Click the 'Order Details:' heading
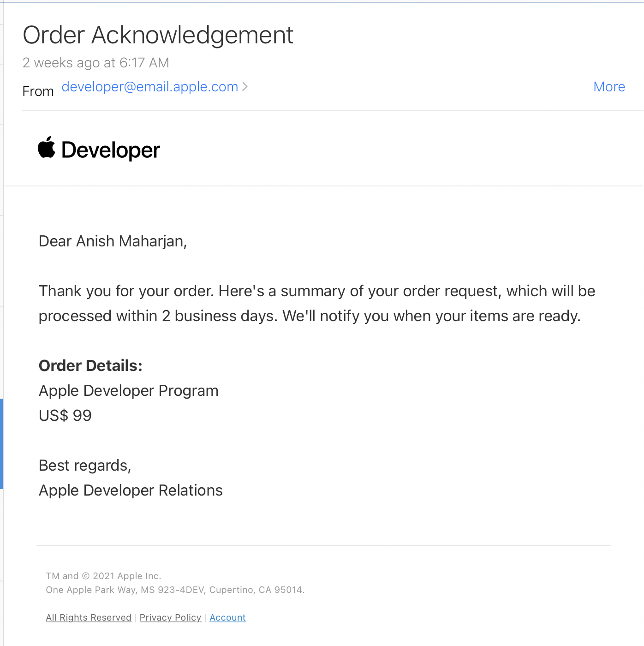644x646 pixels. pyautogui.click(x=91, y=365)
